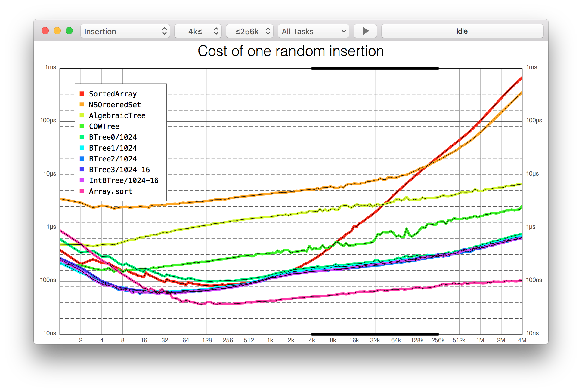
Task: Open the 4k≤ minimum size selector
Action: 198,31
